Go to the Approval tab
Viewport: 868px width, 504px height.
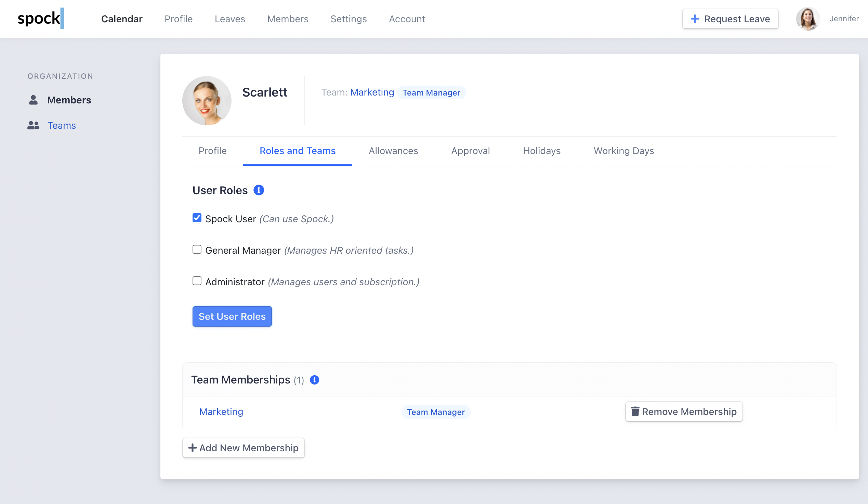pyautogui.click(x=470, y=151)
